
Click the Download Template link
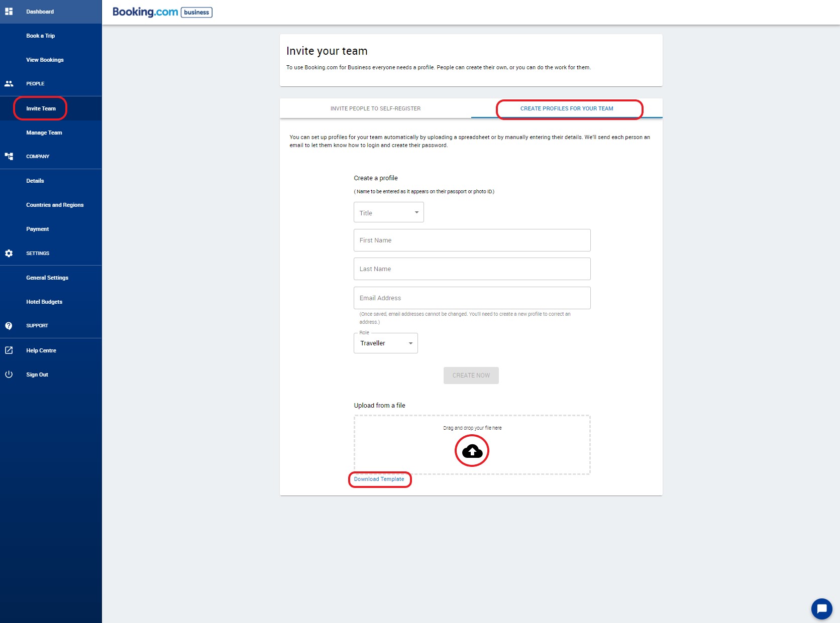coord(379,479)
